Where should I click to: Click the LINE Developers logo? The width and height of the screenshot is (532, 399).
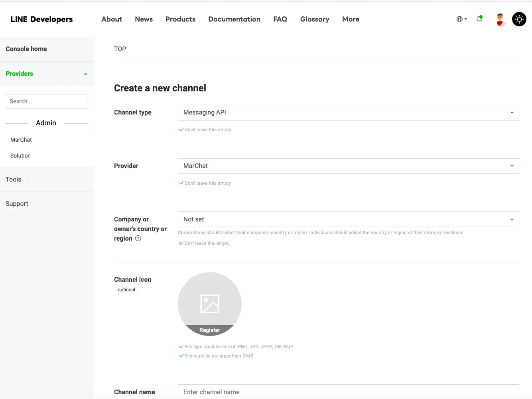click(42, 19)
